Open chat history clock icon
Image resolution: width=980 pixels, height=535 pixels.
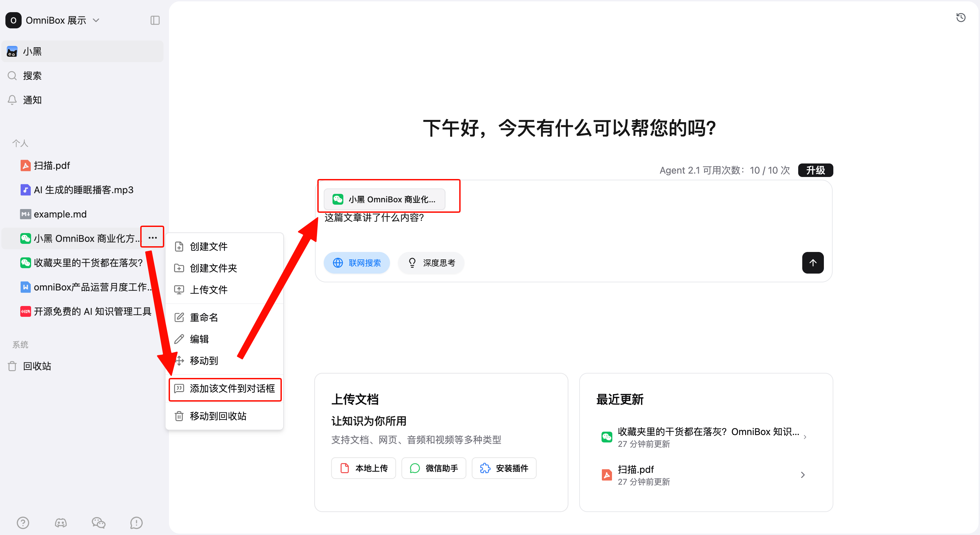[x=961, y=18]
